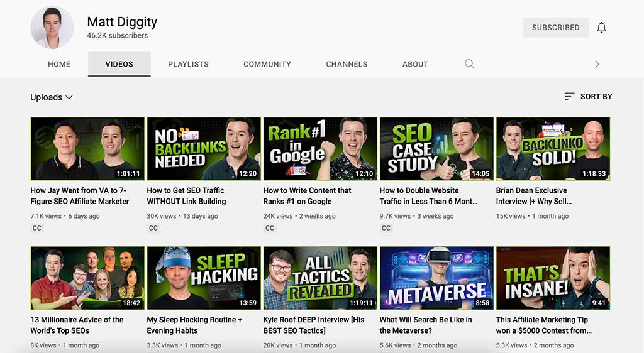
Task: Click title 'How to Double Website Traffic'
Action: (428, 196)
